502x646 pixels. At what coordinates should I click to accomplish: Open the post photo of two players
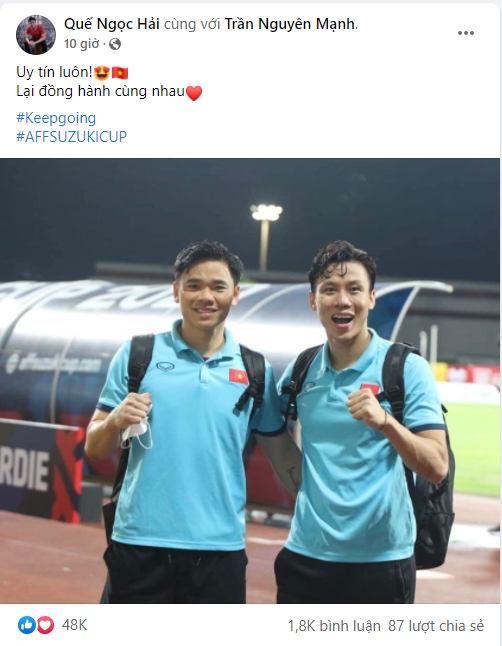250,381
